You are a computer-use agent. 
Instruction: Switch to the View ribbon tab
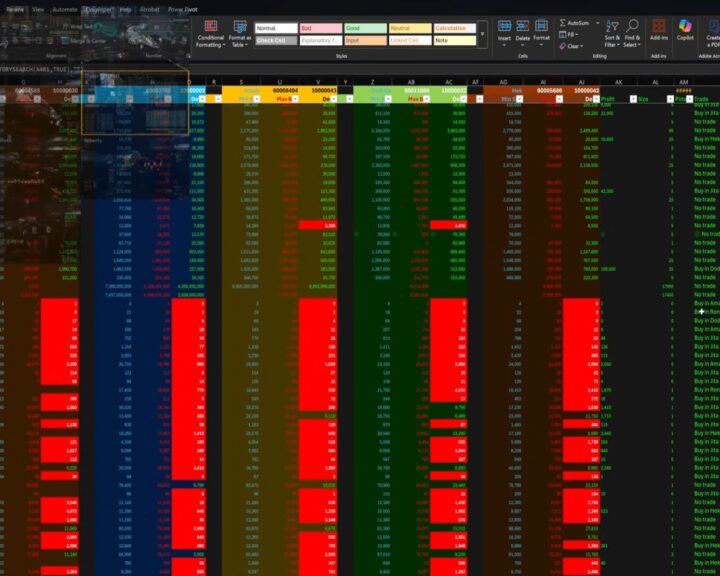tap(37, 8)
